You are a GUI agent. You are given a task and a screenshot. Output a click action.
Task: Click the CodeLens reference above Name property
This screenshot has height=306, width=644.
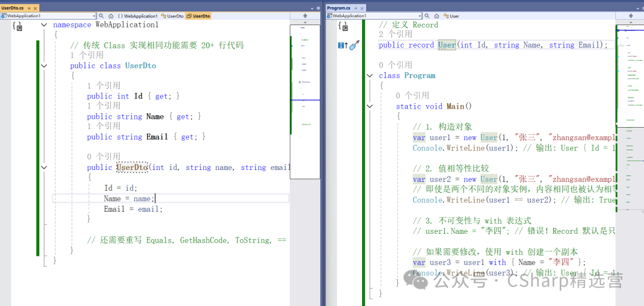click(x=104, y=106)
